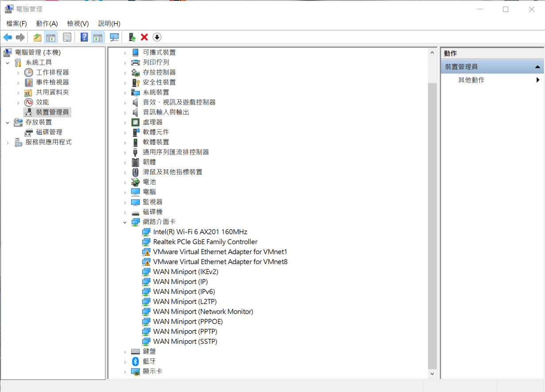545x392 pixels.
Task: Open Properties using the toolbar properties icon
Action: (x=67, y=37)
